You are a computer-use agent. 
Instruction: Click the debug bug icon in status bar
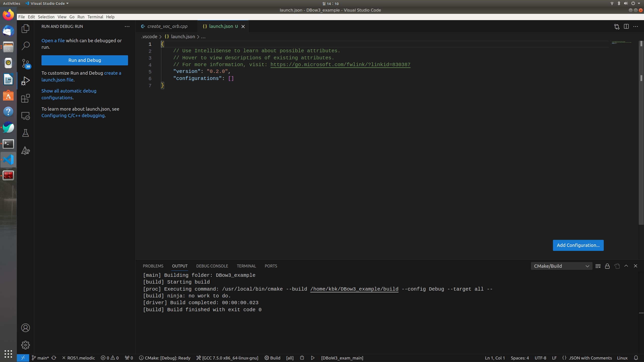tap(302, 358)
